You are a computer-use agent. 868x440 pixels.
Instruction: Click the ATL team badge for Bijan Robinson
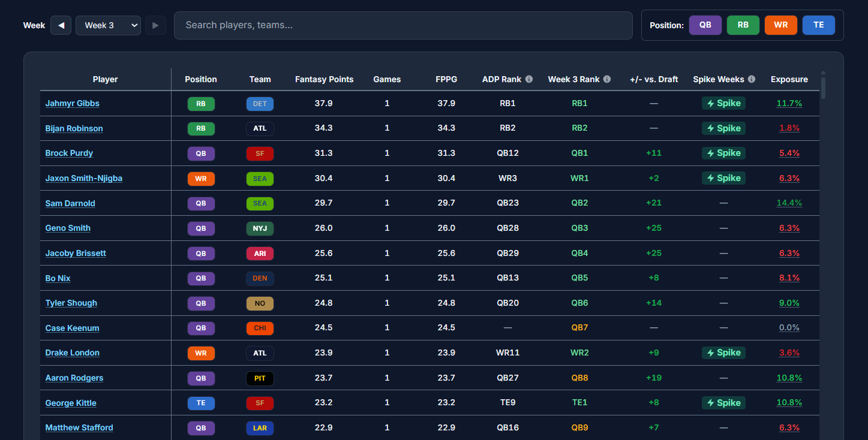pos(260,128)
